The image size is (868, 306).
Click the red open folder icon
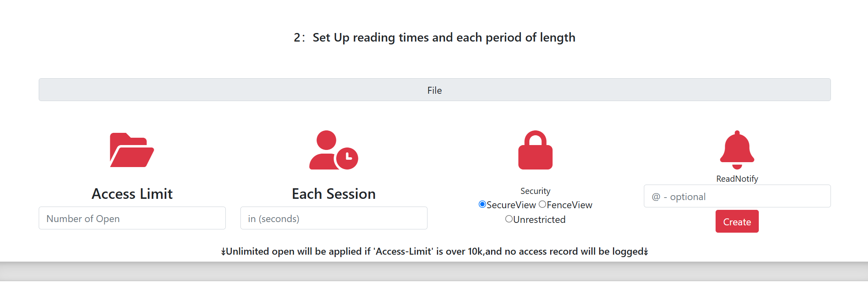tap(132, 150)
